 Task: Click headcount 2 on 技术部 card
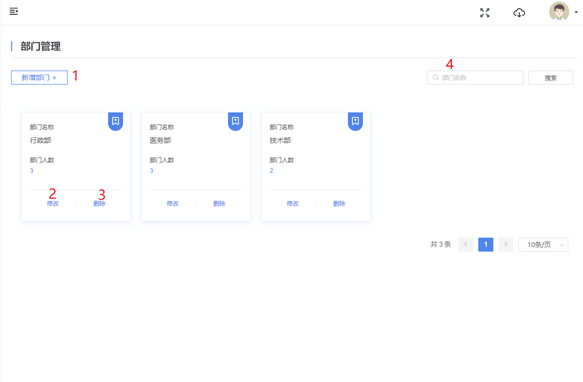271,171
